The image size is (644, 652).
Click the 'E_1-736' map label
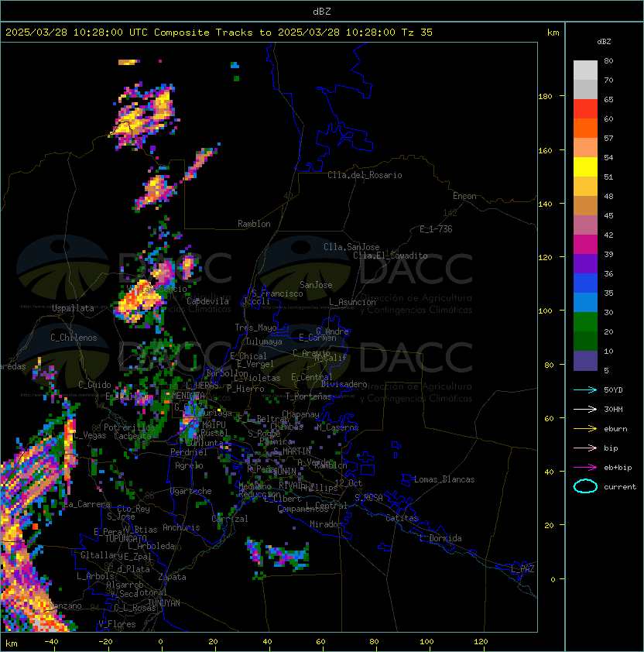pos(436,229)
